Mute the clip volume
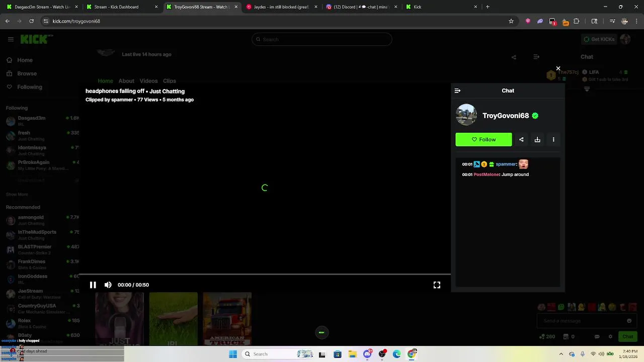This screenshot has width=644, height=362. click(x=108, y=285)
